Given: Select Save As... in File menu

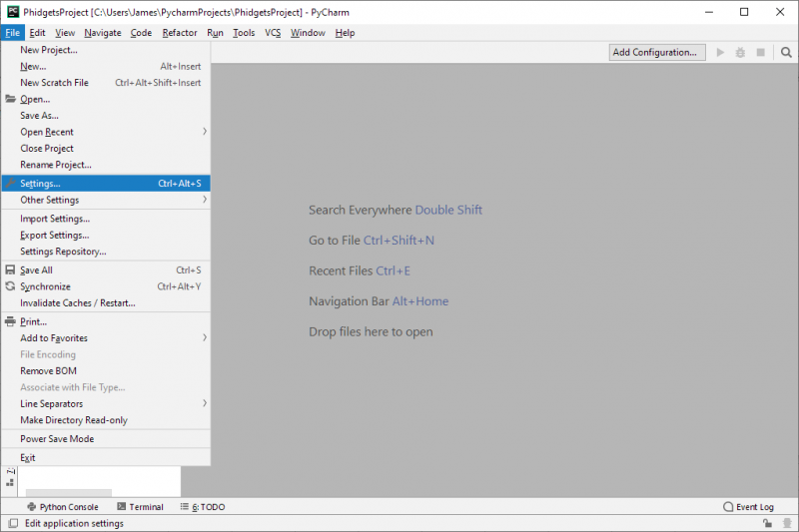Looking at the screenshot, I should pyautogui.click(x=106, y=116).
